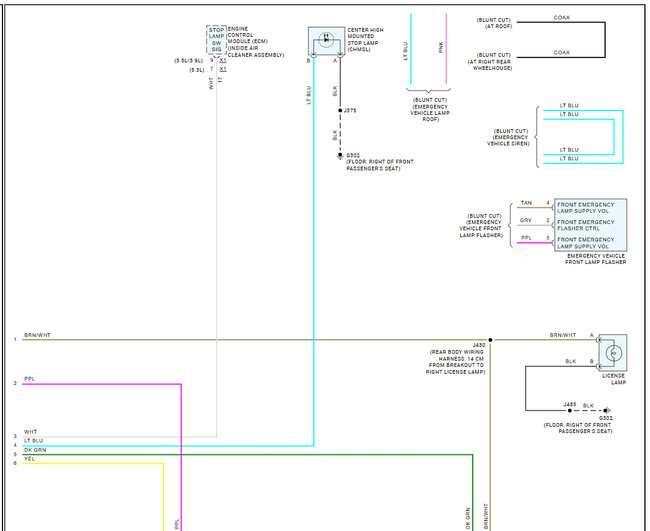The image size is (650, 531).
Task: Click the 'TAN' wire label at pin 4
Action: [526, 203]
